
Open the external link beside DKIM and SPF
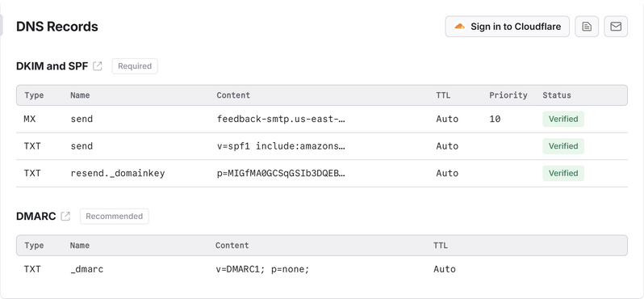pos(98,65)
